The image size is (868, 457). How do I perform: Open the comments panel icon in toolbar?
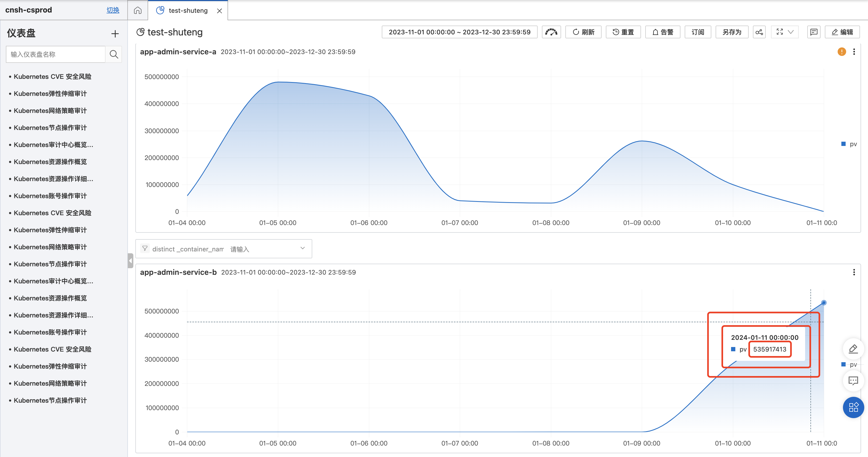813,32
